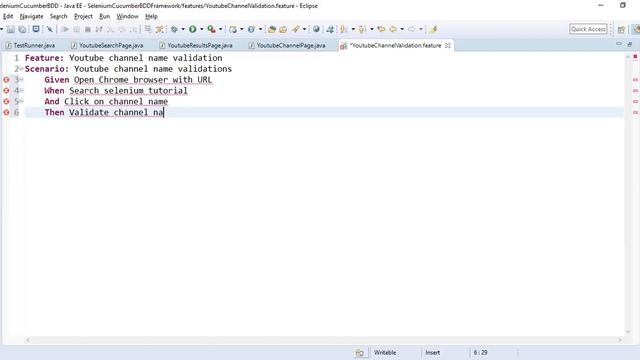Screen dimensions: 640x360
Task: Click the Save All toolbar icon
Action: 22,29
